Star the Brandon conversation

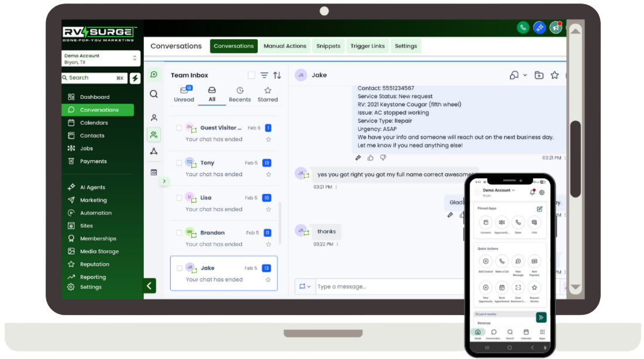[x=269, y=244]
